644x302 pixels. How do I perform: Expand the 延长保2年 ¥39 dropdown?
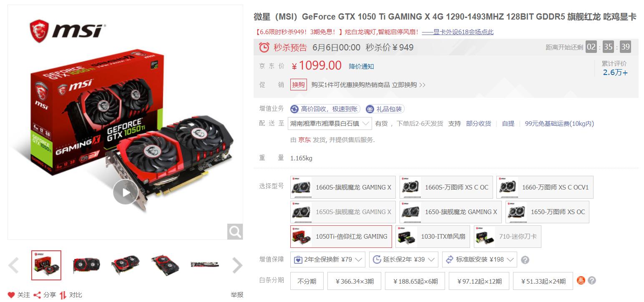(x=404, y=260)
